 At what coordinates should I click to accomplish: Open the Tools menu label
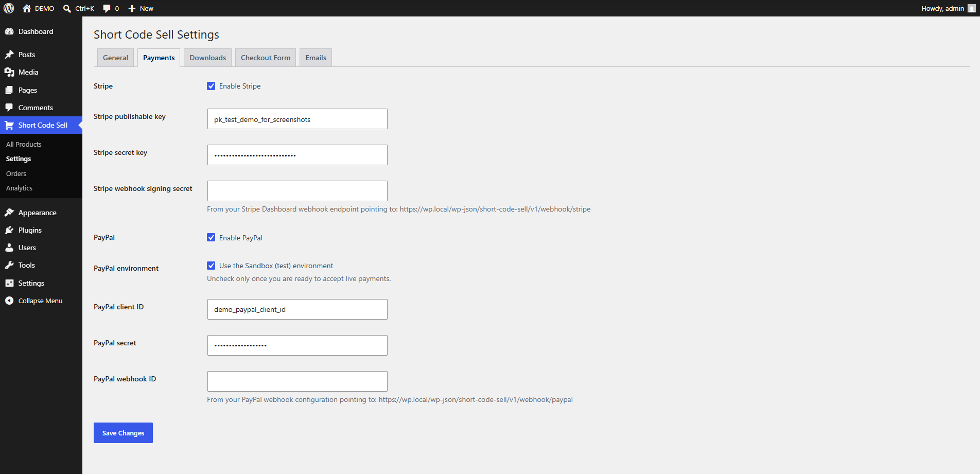(27, 265)
